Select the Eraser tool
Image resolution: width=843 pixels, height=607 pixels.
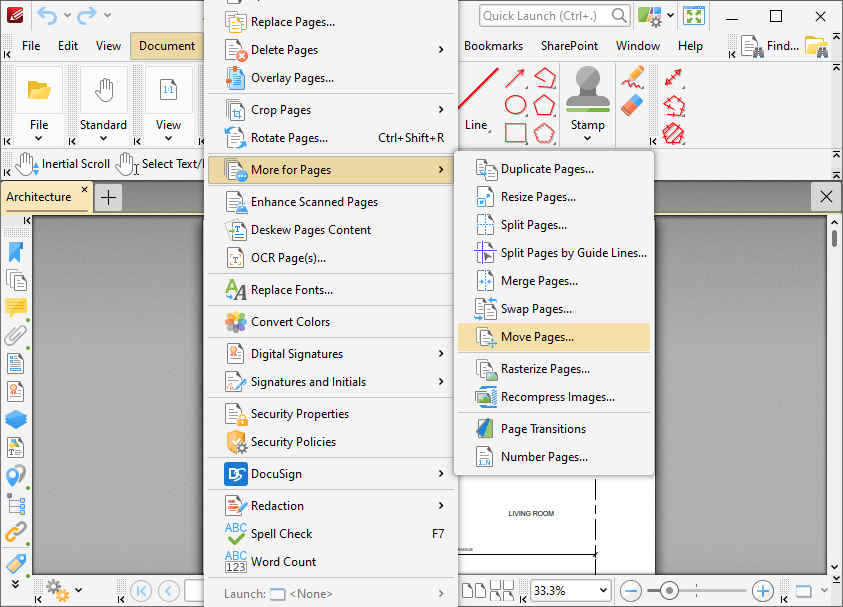[x=633, y=105]
